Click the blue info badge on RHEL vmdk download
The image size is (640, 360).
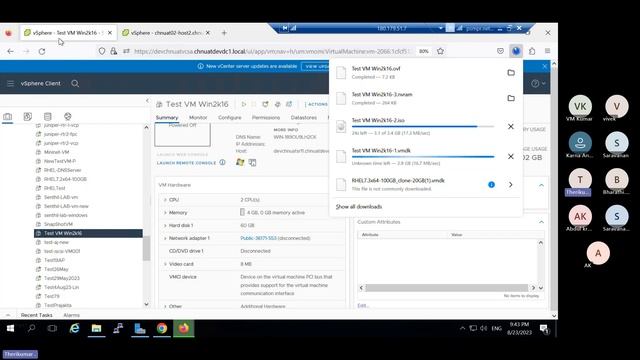point(491,184)
